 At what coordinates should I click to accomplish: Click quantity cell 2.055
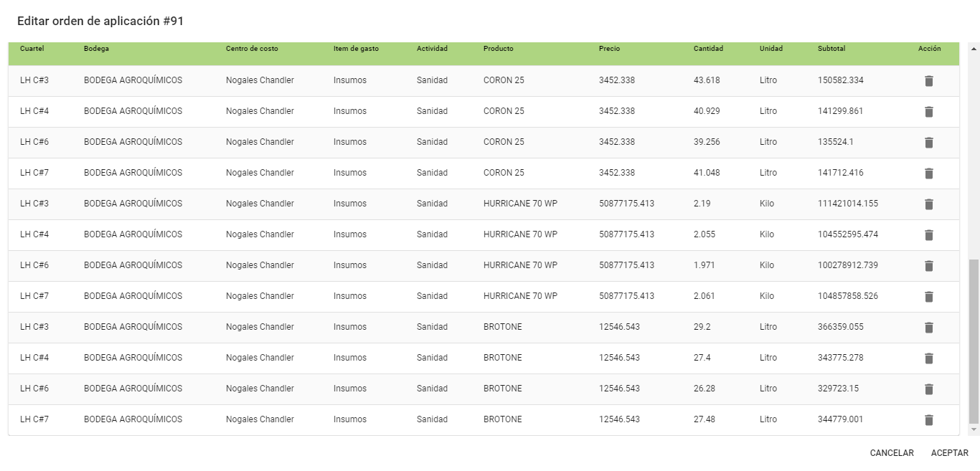(x=705, y=234)
